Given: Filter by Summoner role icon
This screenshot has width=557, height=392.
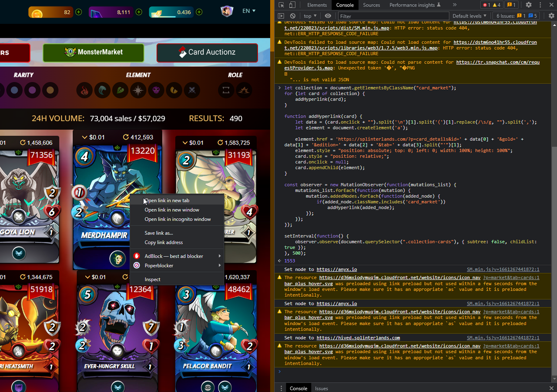Looking at the screenshot, I should pos(244,90).
